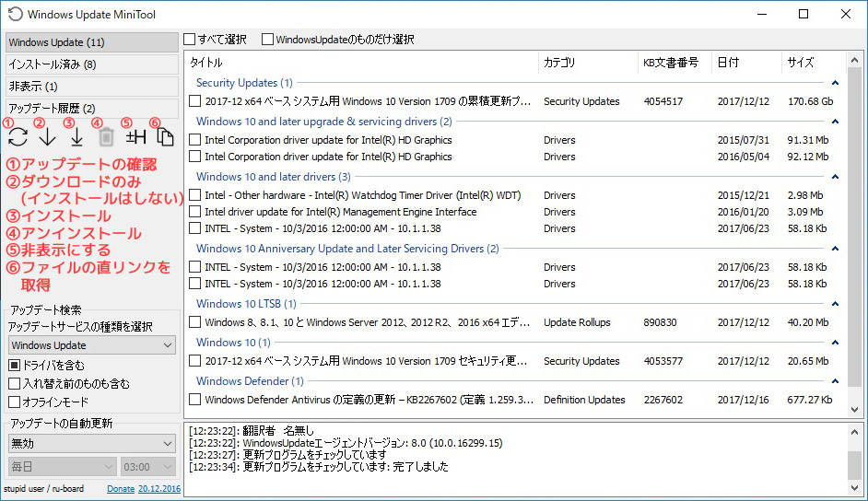Sort by the タイトル column header
Viewport: 868px width, 501px height.
click(x=361, y=63)
